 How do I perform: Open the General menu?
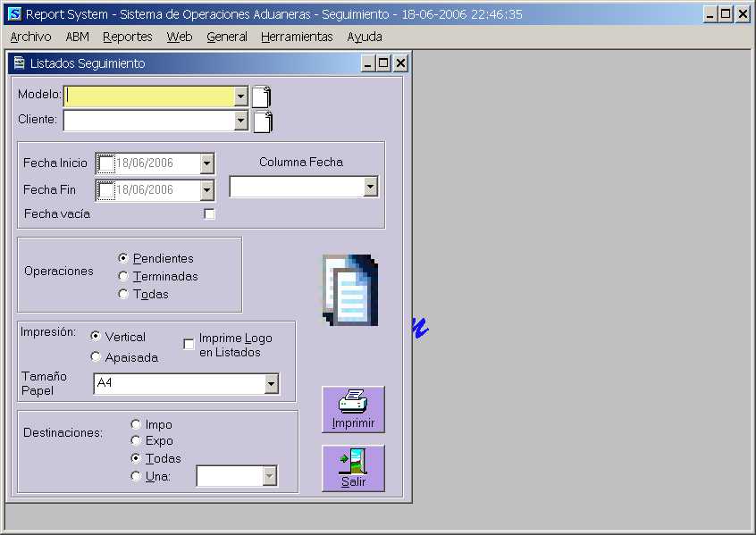click(x=227, y=37)
